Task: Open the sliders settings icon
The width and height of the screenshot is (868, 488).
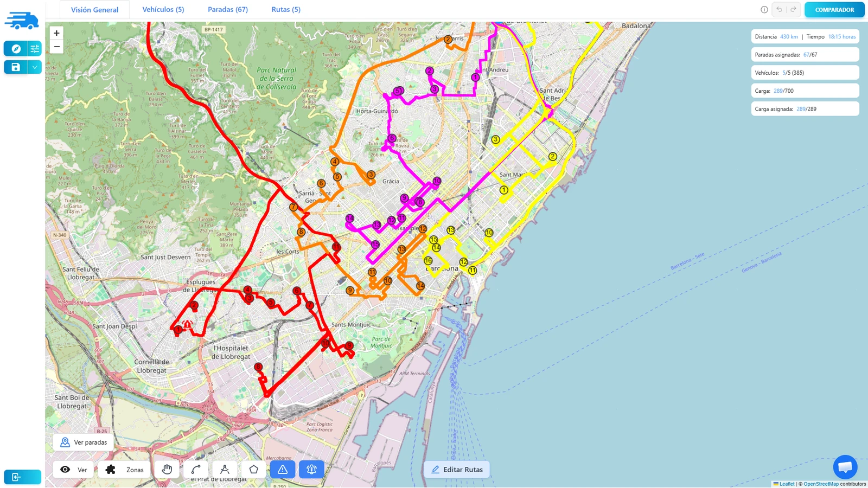Action: pos(35,49)
